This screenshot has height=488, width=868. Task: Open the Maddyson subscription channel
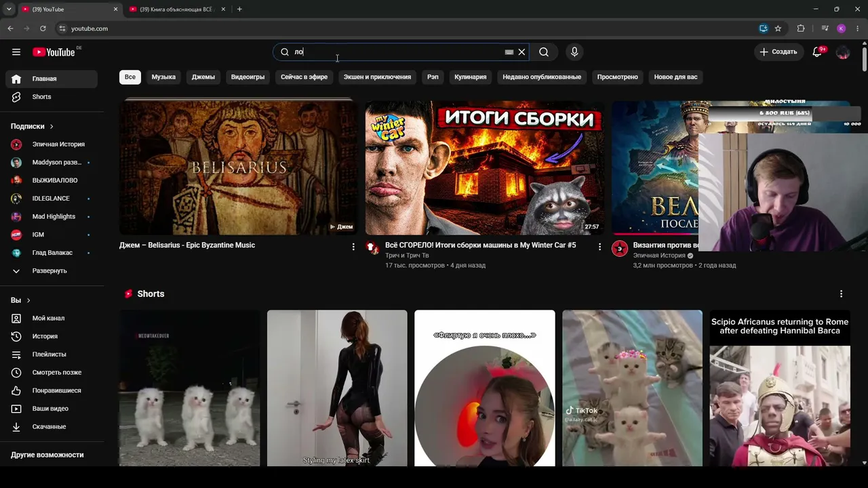(x=52, y=163)
